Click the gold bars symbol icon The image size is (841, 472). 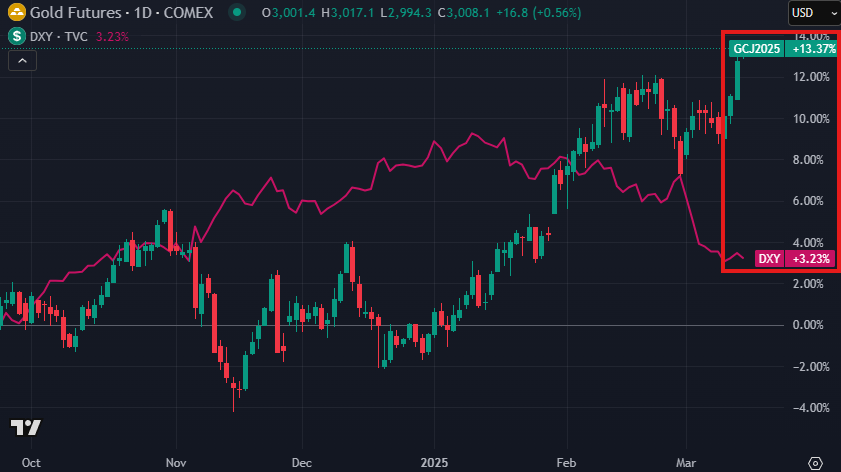click(17, 13)
